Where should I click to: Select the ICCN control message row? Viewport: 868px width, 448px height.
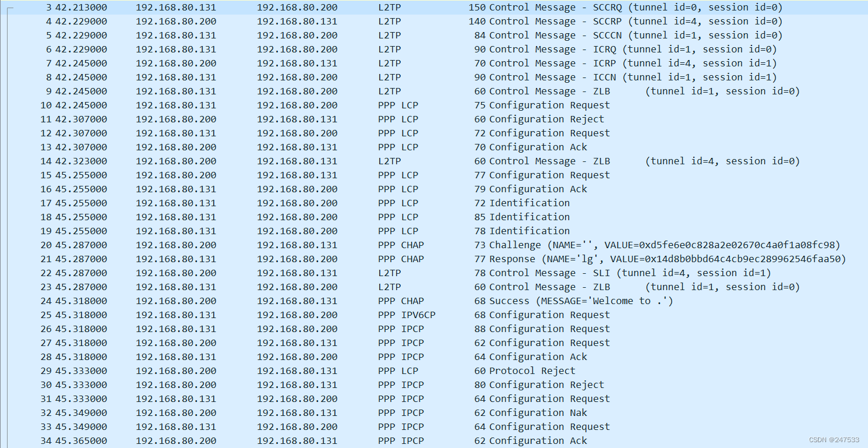[434, 77]
